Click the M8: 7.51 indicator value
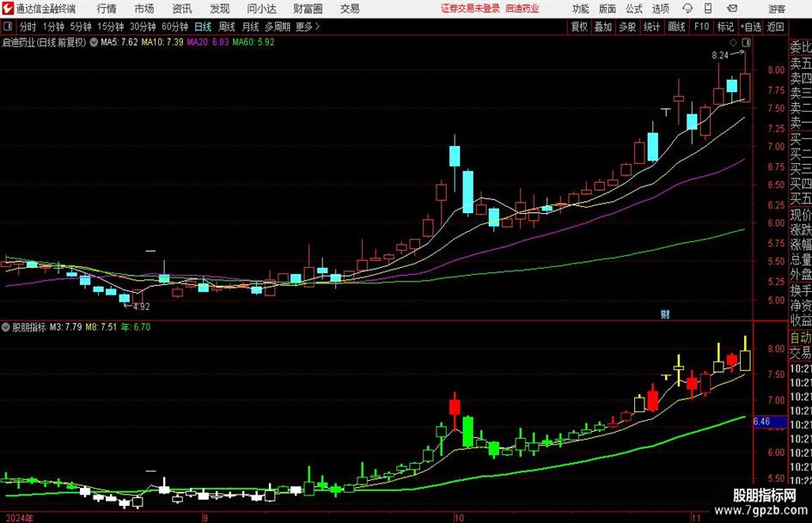 101,327
